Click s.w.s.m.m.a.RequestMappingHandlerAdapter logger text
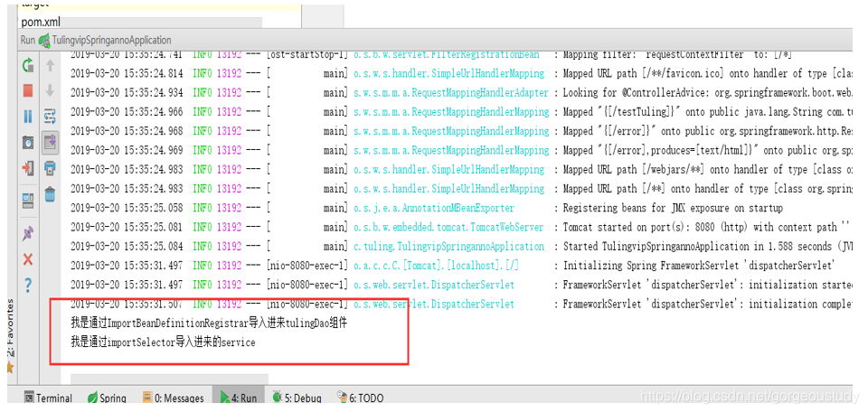 click(x=450, y=93)
